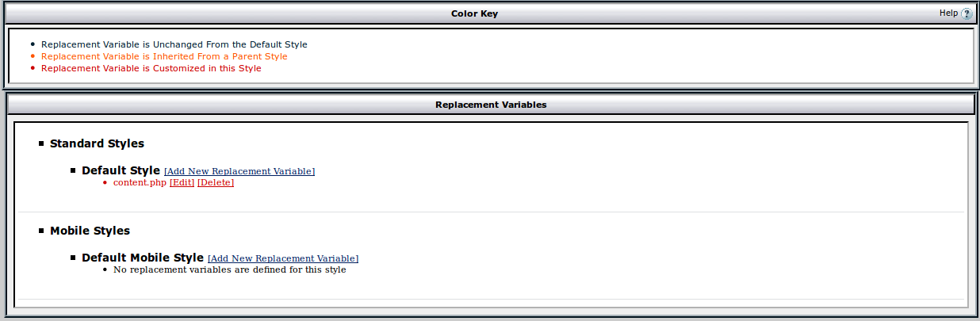Image resolution: width=980 pixels, height=321 pixels.
Task: Open the Help link text
Action: click(948, 13)
